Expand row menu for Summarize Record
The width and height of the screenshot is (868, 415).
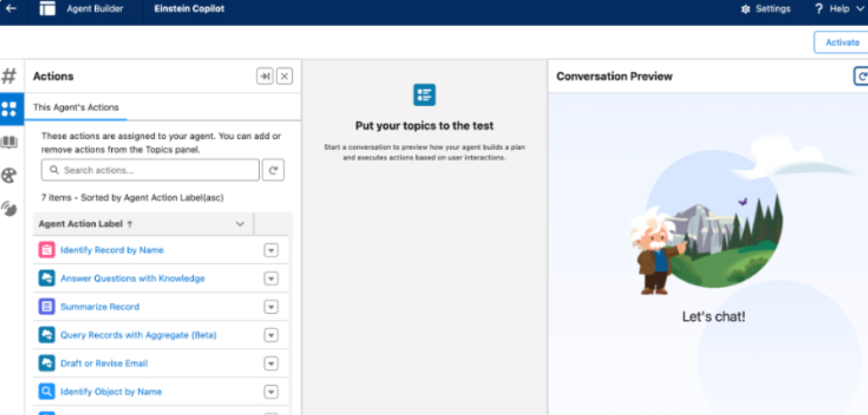coord(271,307)
